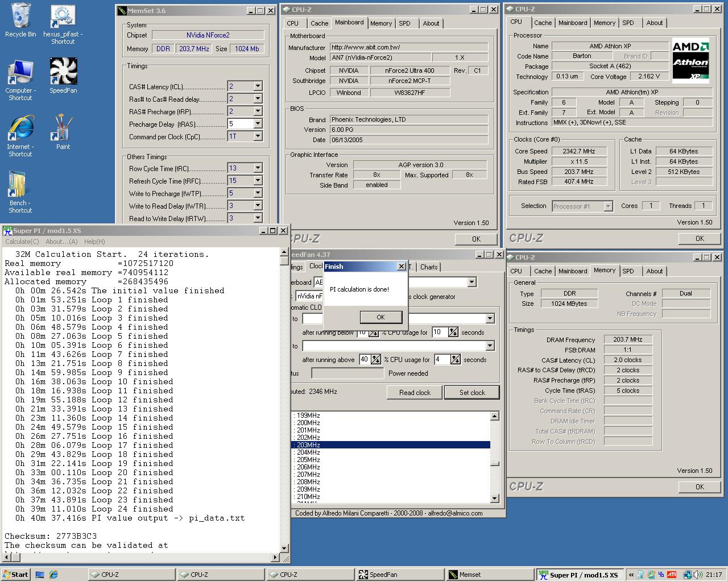Switch to SPD tab in Mainboard CPU-Z window

(404, 23)
